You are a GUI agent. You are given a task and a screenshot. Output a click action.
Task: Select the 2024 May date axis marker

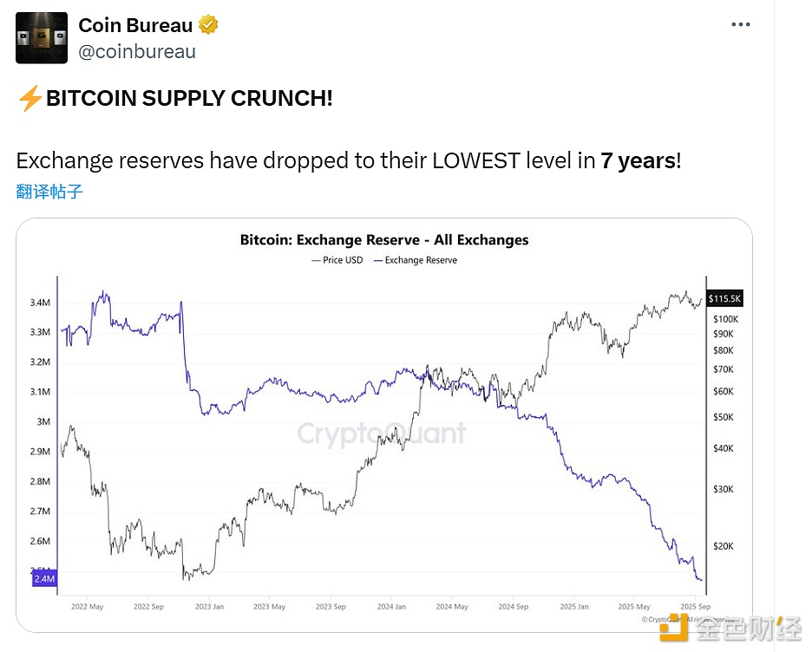click(452, 607)
